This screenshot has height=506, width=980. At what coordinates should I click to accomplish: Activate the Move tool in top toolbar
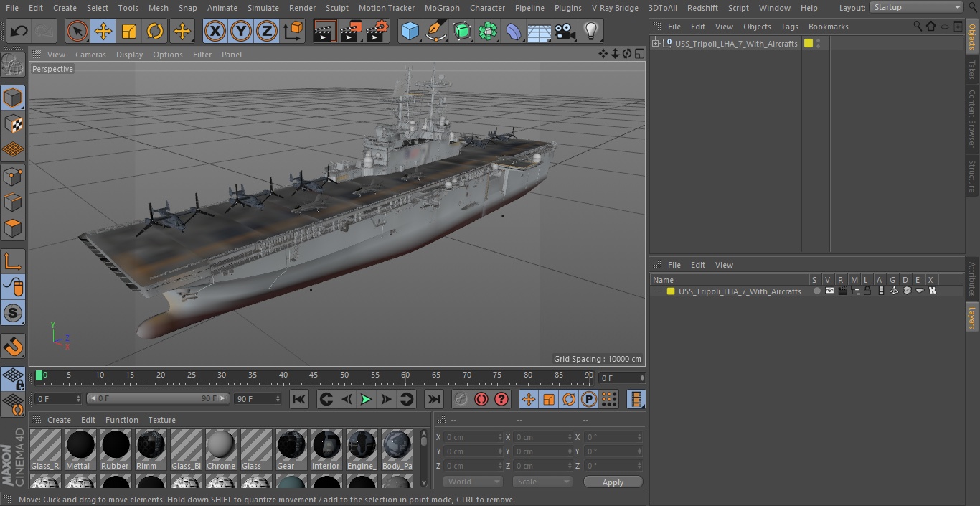(x=103, y=31)
